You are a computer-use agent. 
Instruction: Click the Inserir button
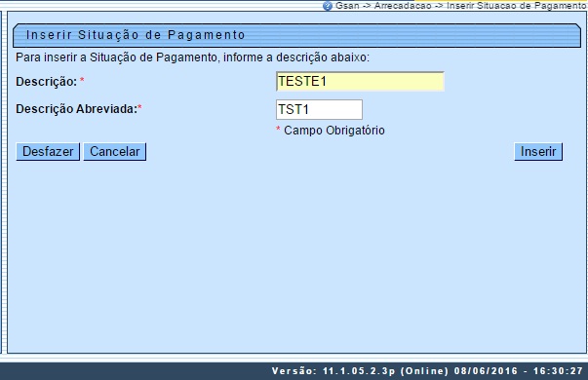click(538, 152)
